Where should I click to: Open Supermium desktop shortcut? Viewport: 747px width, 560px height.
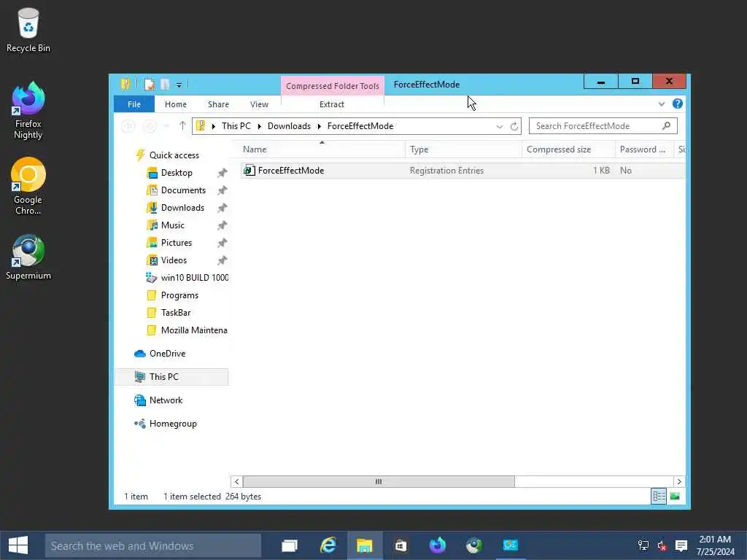pyautogui.click(x=28, y=257)
